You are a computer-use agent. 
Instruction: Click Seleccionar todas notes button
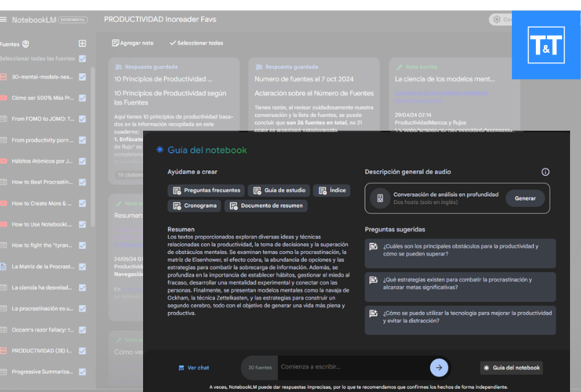pyautogui.click(x=196, y=43)
